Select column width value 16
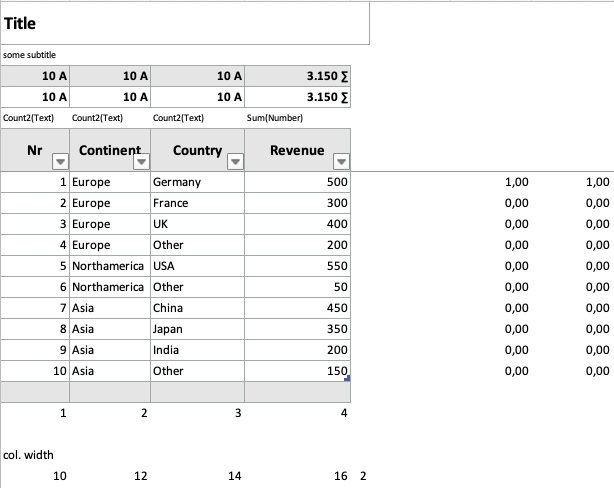The height and width of the screenshot is (488, 614). (341, 476)
